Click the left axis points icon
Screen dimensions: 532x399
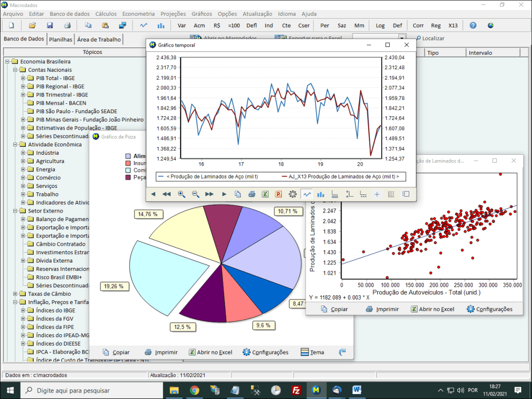(x=350, y=194)
